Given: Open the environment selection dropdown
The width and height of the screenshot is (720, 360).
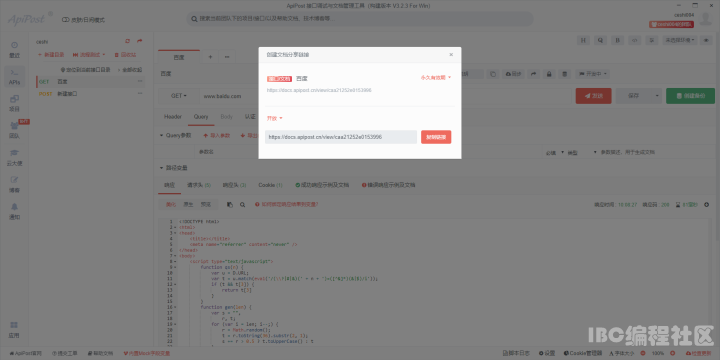Looking at the screenshot, I should [680, 40].
